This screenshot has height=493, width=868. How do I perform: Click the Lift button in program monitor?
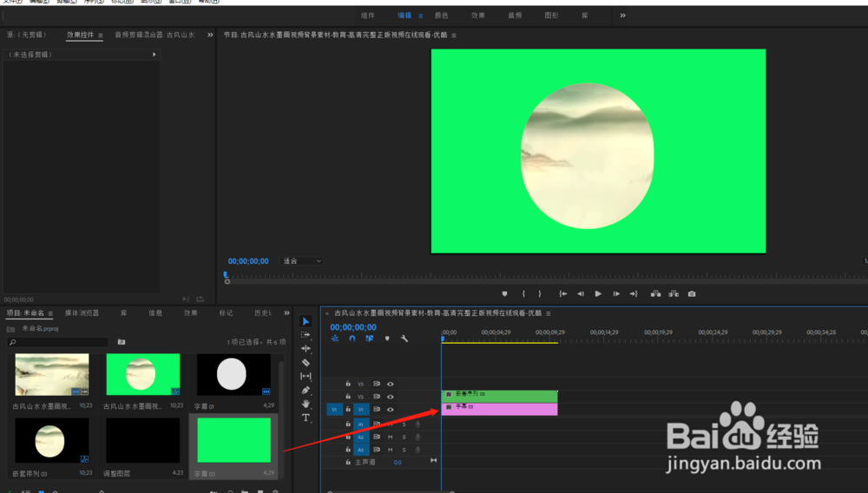(655, 294)
